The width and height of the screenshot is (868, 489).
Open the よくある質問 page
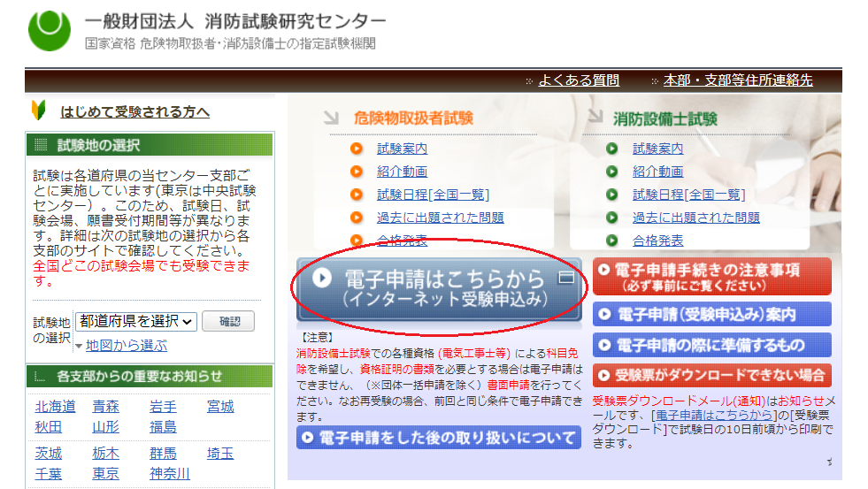click(x=579, y=80)
